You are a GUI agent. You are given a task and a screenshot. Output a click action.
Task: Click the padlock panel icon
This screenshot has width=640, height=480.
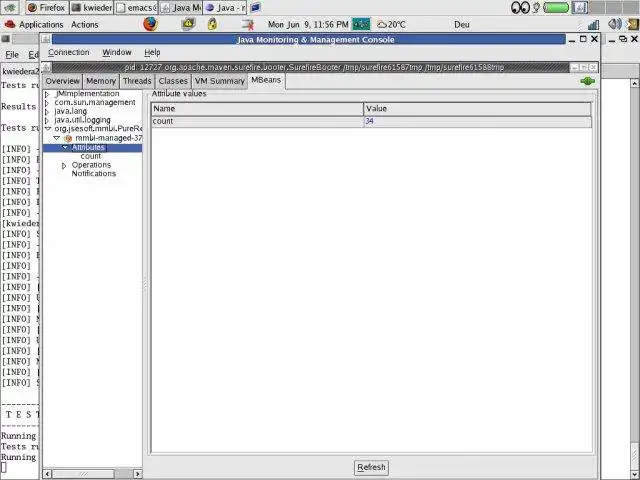212,24
